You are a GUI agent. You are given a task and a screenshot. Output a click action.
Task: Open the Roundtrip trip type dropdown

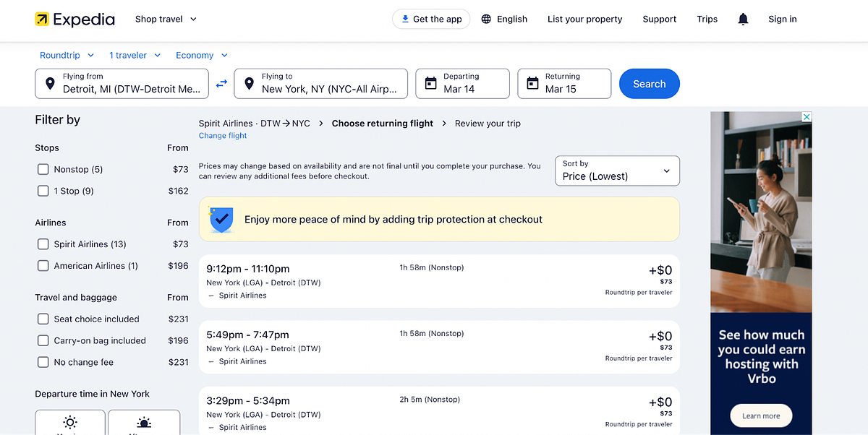point(67,55)
